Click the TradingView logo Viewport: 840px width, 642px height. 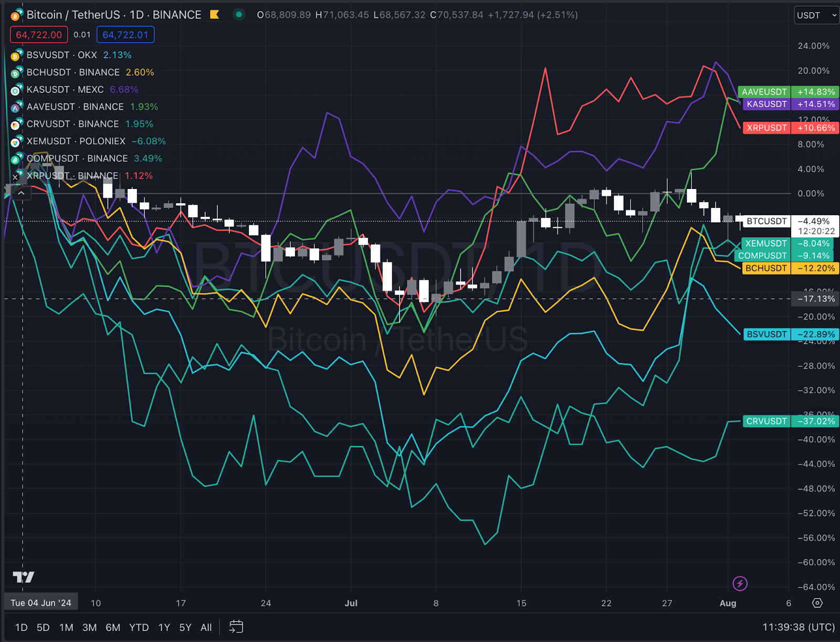coord(24,577)
